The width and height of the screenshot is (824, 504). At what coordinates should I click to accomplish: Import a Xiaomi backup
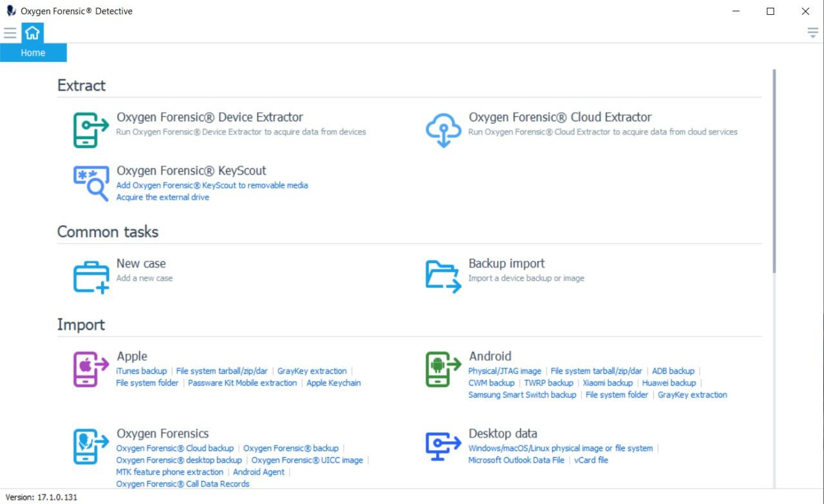tap(608, 383)
